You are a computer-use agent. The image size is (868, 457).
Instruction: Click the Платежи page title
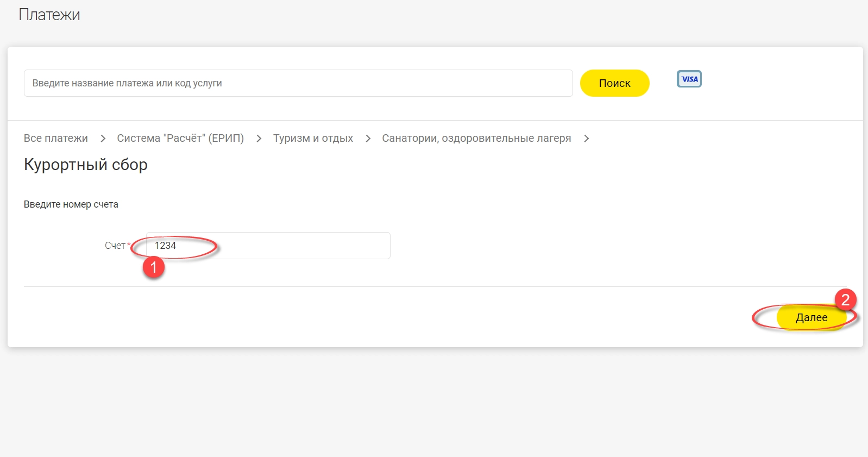click(x=49, y=15)
